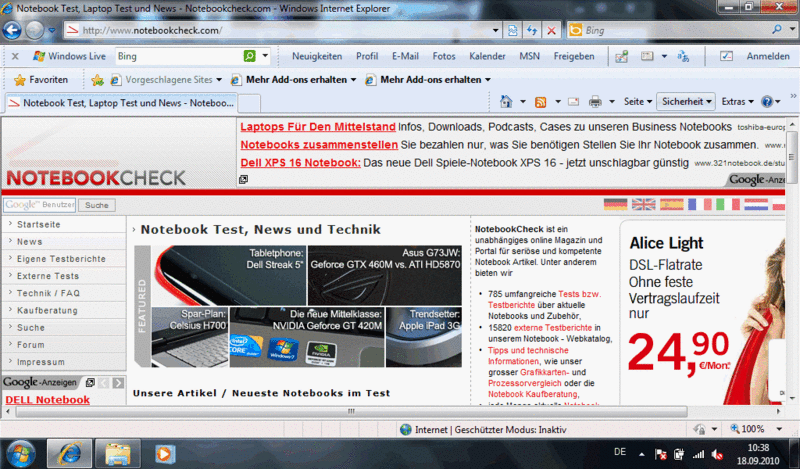Viewport: 800px width, 469px height.
Task: Expand Home button dropdown arrow
Action: (x=522, y=102)
